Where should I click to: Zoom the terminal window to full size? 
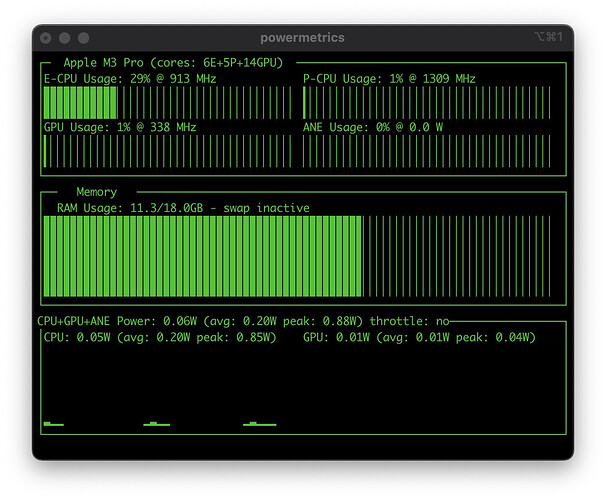coord(85,38)
